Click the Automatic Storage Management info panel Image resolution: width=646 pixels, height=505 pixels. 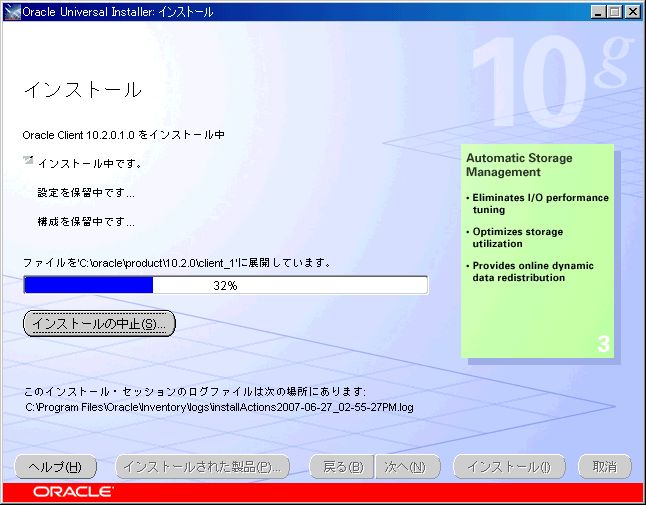coord(537,251)
